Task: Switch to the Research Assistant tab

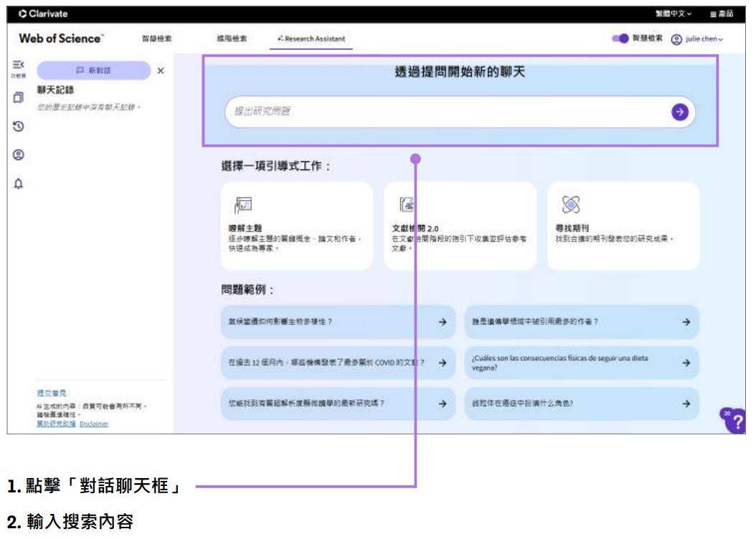Action: 311,39
